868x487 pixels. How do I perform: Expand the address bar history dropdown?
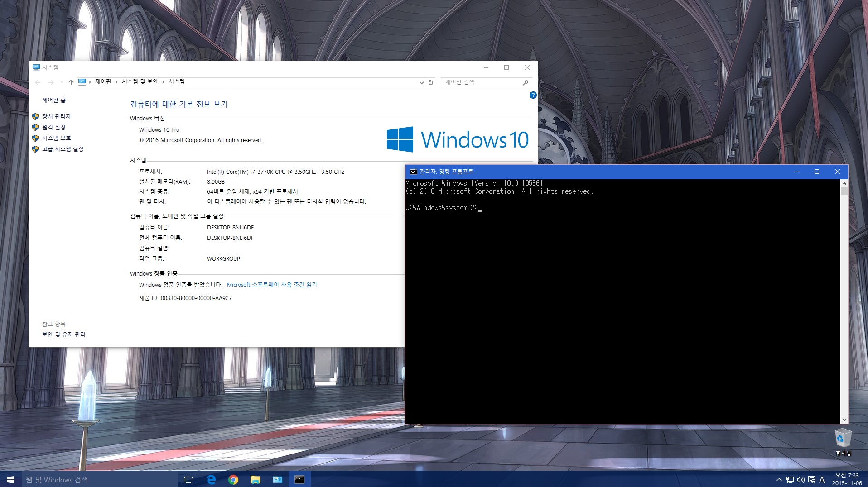click(422, 82)
